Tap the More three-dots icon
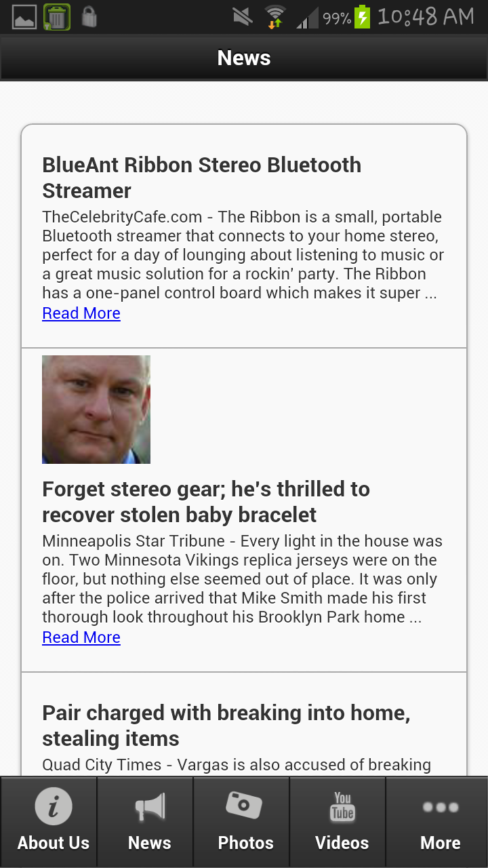Viewport: 488px width, 868px height. pos(441,807)
